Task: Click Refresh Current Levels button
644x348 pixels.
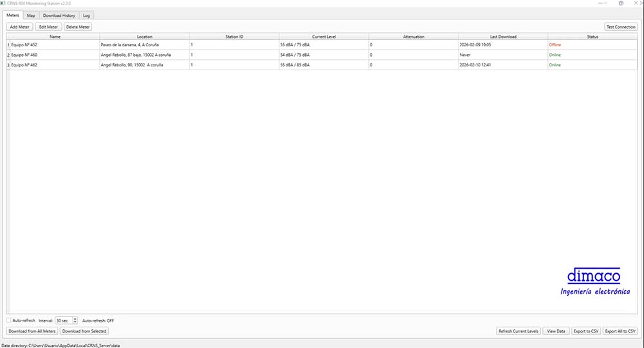Action: pos(518,331)
